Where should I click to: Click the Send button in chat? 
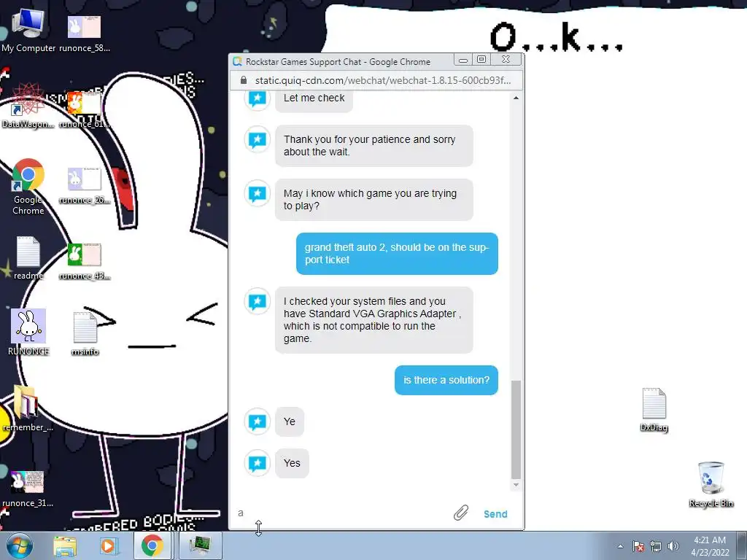(495, 514)
